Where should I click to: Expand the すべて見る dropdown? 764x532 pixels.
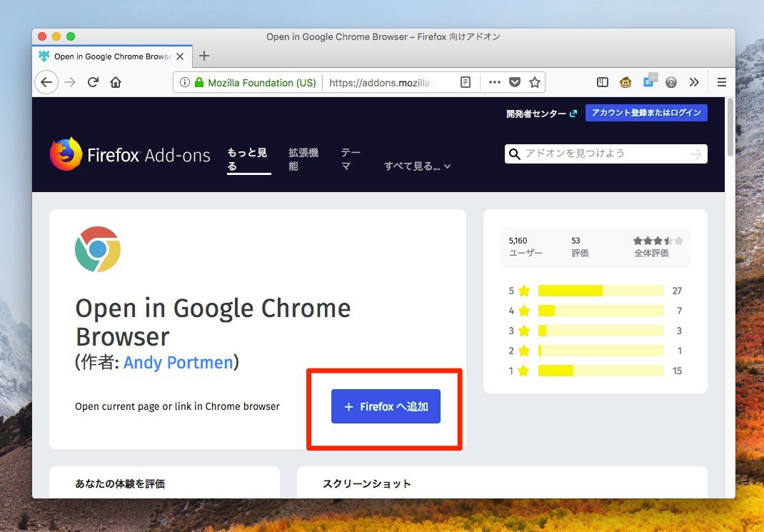pos(418,166)
